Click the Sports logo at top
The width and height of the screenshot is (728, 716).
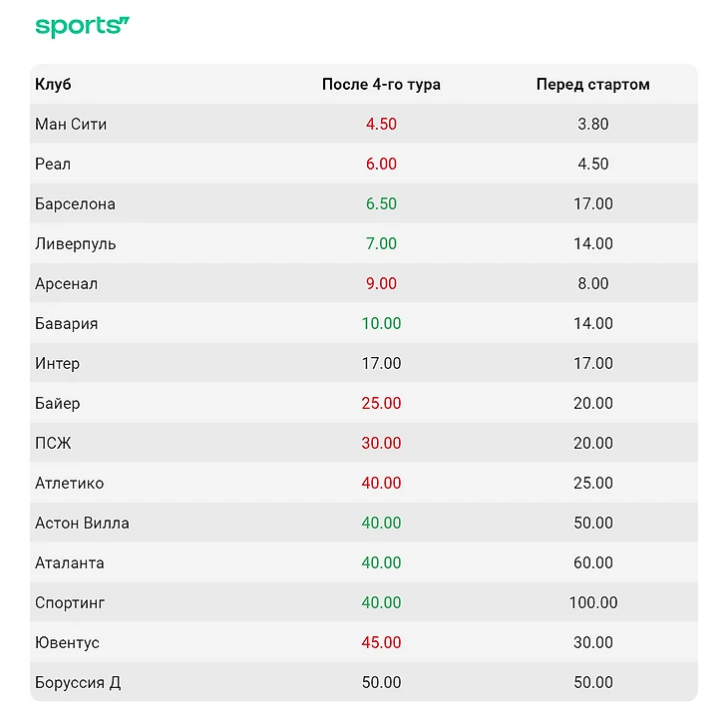[82, 27]
